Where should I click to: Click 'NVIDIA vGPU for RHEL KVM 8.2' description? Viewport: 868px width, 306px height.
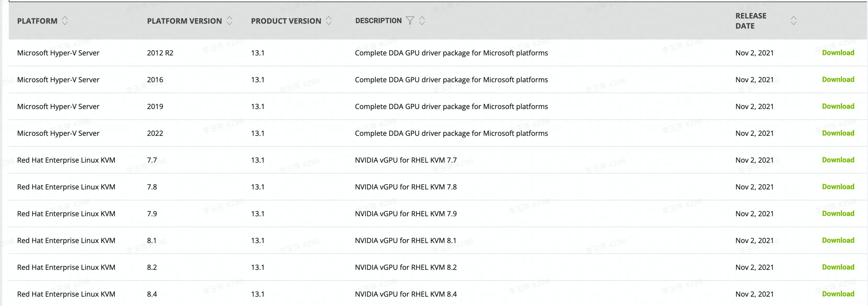406,267
